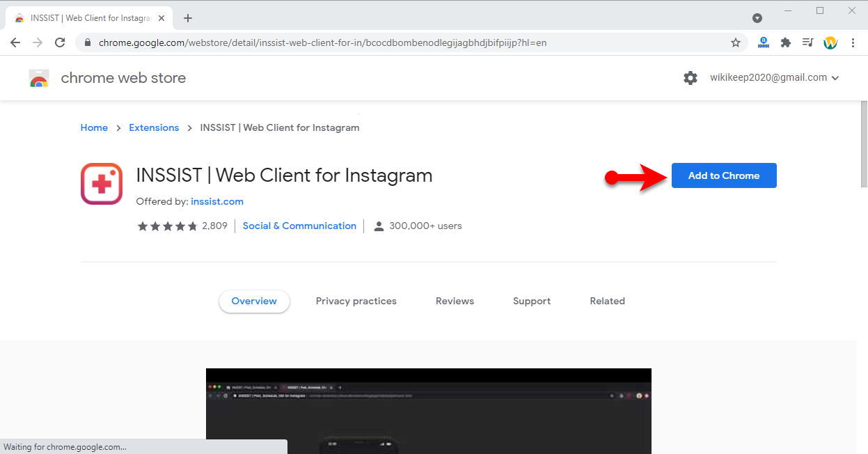Open the media controls toolbar icon
The width and height of the screenshot is (868, 454).
[x=807, y=42]
